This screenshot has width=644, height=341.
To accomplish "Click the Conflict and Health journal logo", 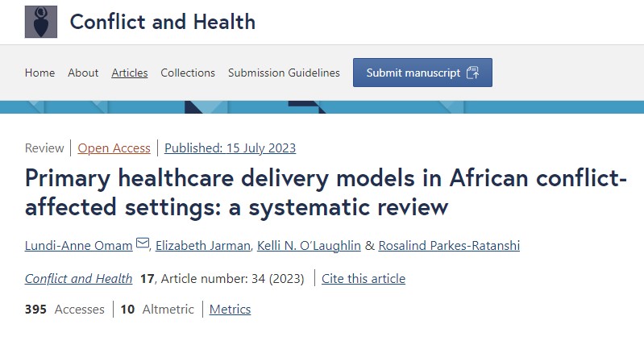I will [x=40, y=22].
